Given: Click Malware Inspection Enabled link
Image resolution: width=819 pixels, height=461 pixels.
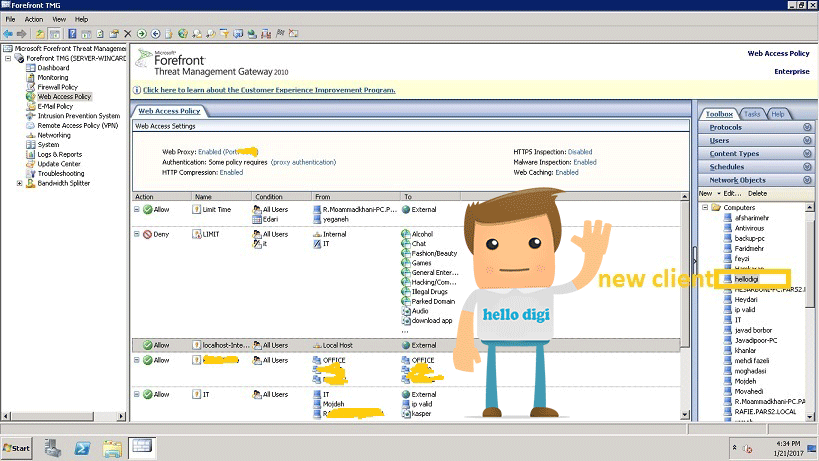Looking at the screenshot, I should click(x=585, y=162).
